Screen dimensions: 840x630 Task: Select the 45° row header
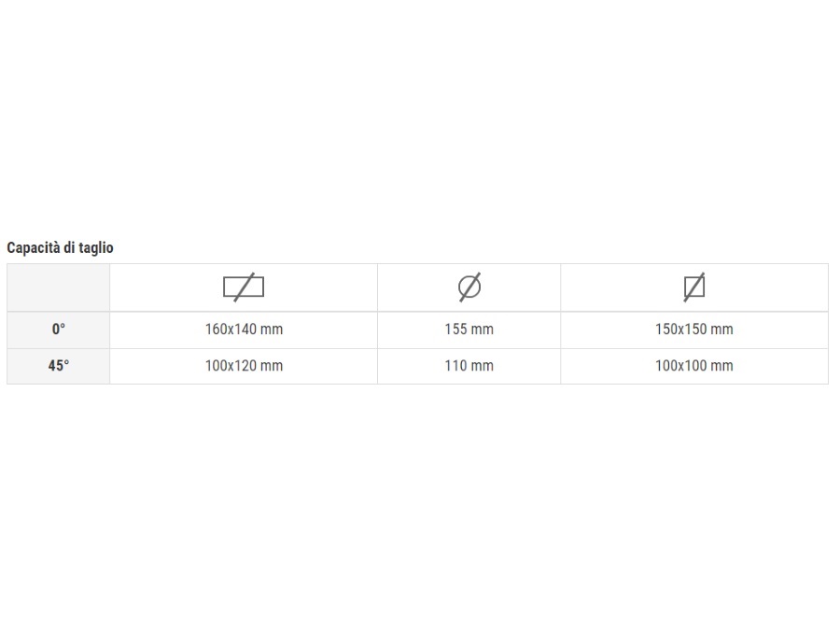(59, 366)
